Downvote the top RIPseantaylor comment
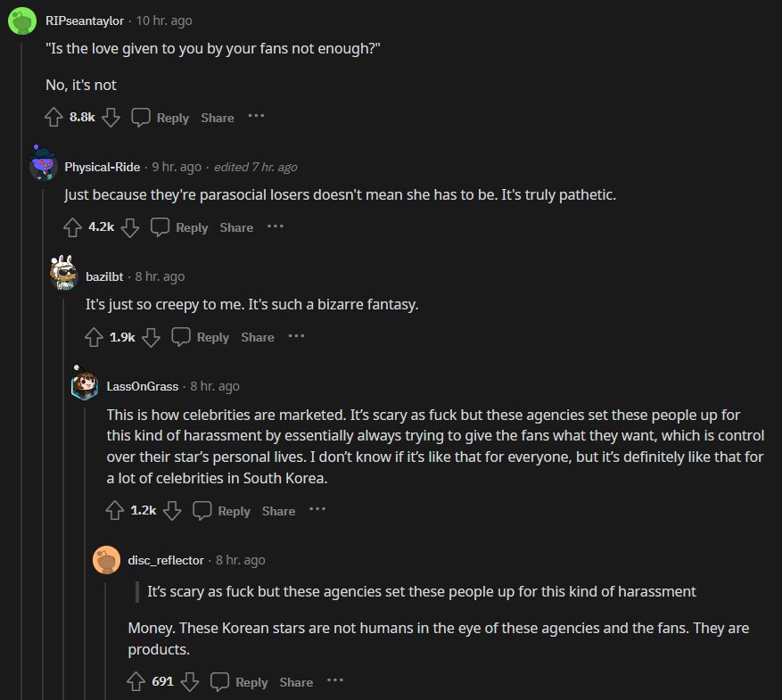Viewport: 782px width, 700px height. click(x=111, y=117)
